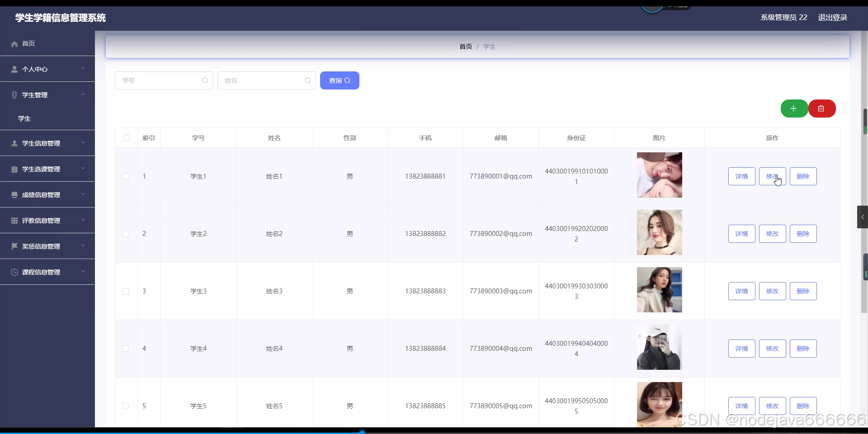This screenshot has height=434, width=868.
Task: Click 删除 for 学生2
Action: coord(803,234)
